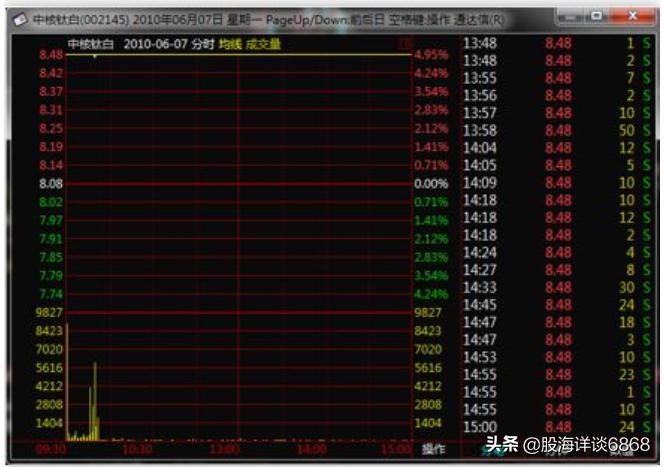Click the 2010-06-07 date in the chart header
The image size is (665, 467).
click(155, 44)
